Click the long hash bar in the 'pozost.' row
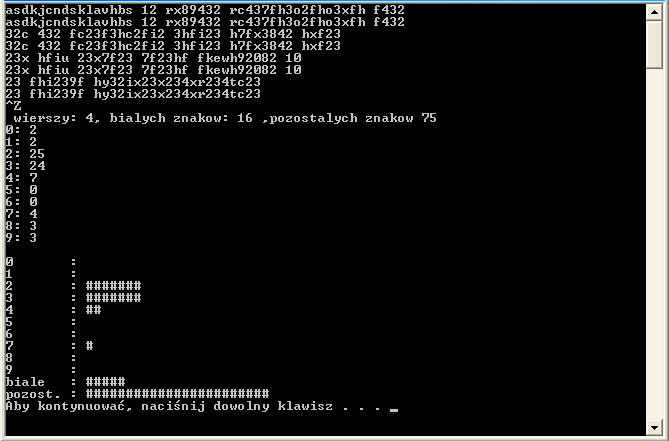The image size is (669, 441). pos(177,393)
